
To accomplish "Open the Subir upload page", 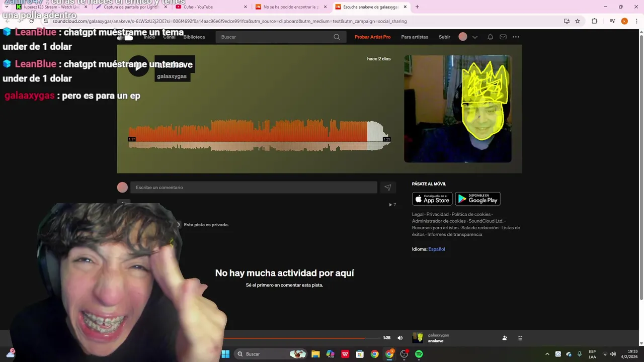I will pos(444,37).
